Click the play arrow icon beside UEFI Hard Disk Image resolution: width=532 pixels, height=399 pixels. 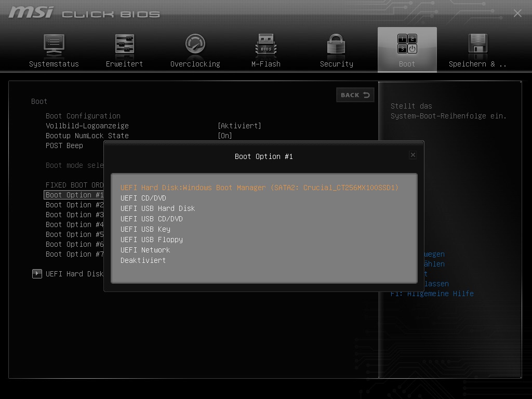(x=37, y=273)
